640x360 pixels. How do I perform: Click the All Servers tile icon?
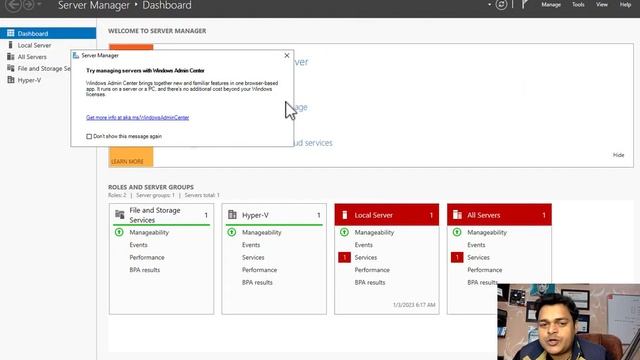(457, 215)
